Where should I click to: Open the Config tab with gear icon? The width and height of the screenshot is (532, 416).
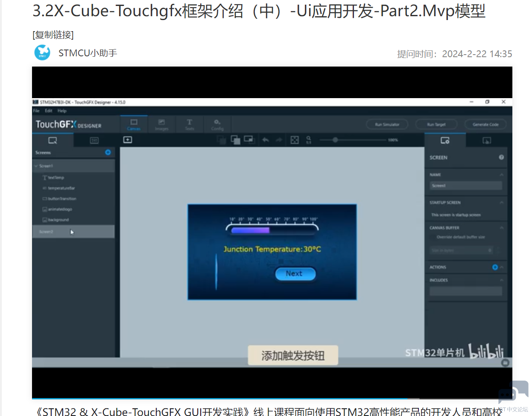point(217,125)
